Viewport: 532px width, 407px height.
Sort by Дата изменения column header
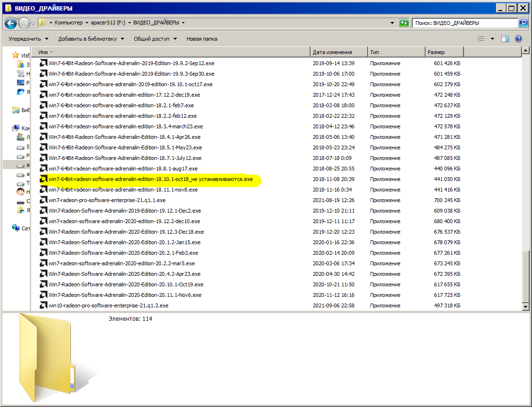point(339,52)
